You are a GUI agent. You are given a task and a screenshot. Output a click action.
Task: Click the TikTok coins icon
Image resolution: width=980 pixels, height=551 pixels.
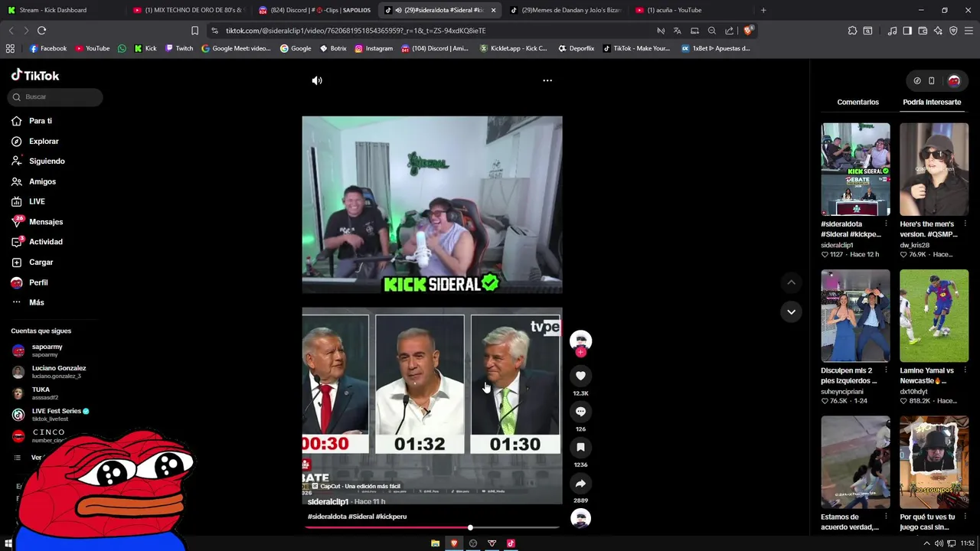point(917,80)
